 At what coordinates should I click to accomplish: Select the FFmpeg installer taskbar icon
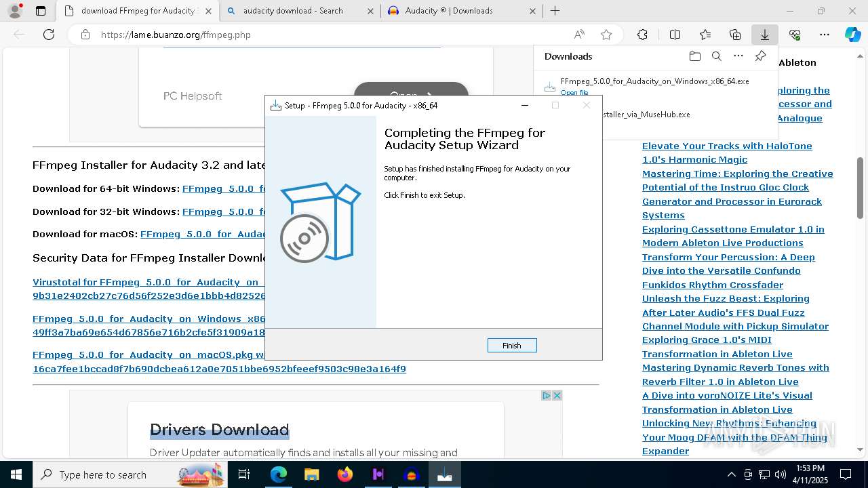445,474
